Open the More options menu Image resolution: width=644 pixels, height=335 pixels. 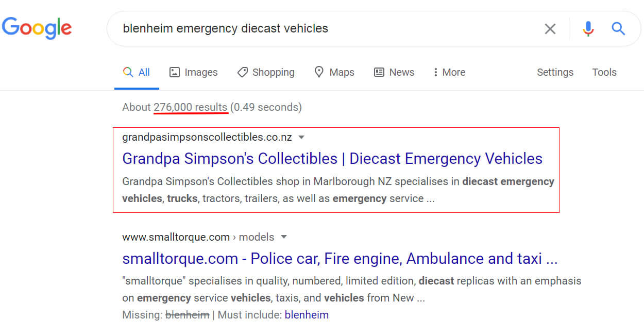tap(449, 72)
